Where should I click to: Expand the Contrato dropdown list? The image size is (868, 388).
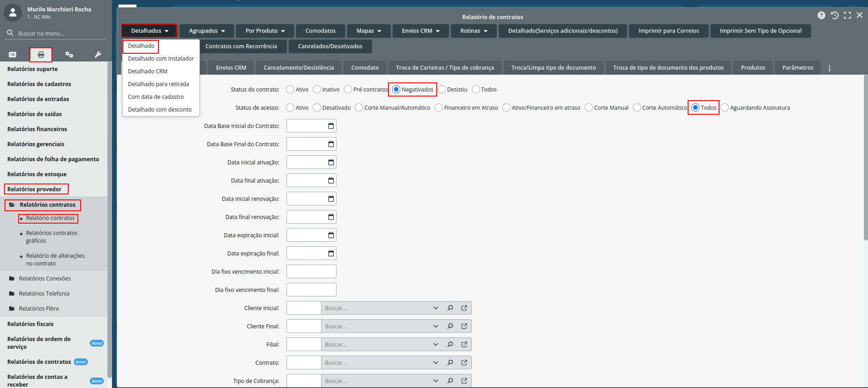(436, 362)
